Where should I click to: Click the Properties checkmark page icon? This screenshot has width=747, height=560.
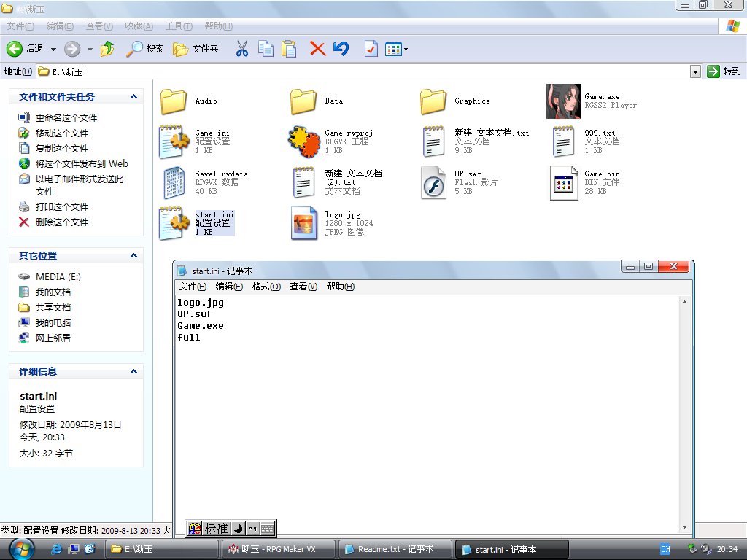(x=371, y=49)
